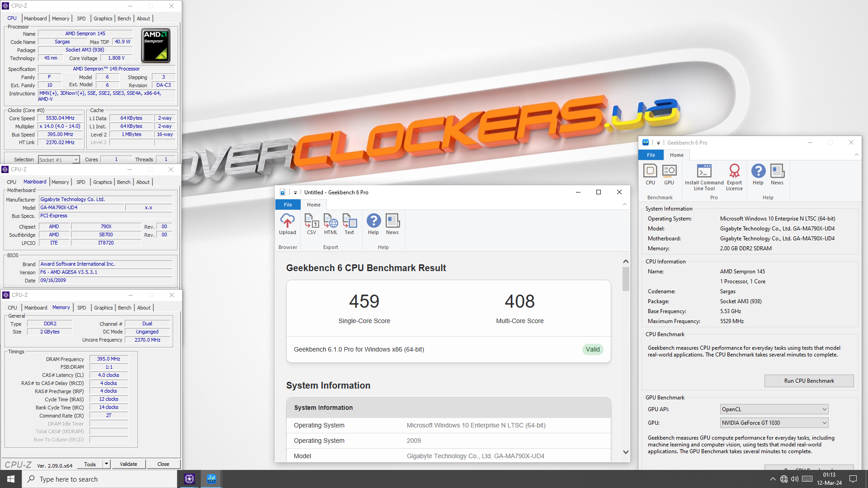Click Core Speed 5530.04 MHz field
The width and height of the screenshot is (868, 488).
click(x=61, y=118)
